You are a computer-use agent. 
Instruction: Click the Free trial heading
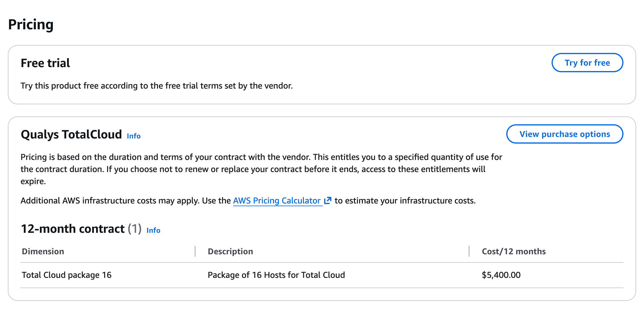(x=45, y=63)
